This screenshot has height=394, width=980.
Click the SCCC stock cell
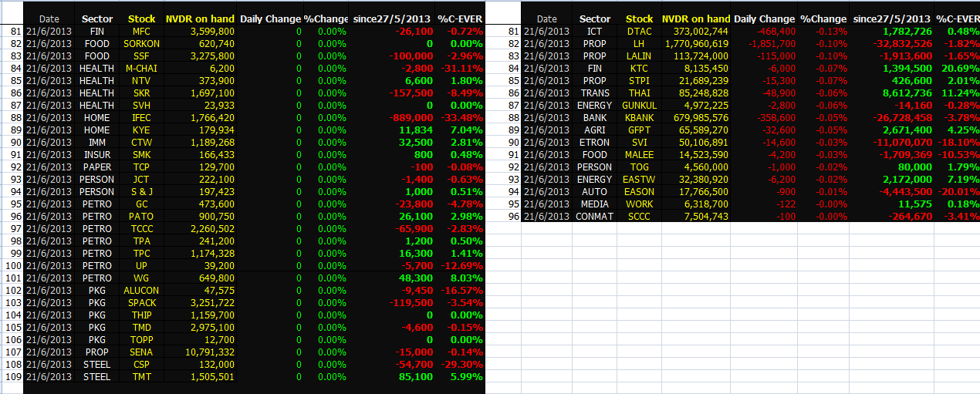(x=639, y=217)
